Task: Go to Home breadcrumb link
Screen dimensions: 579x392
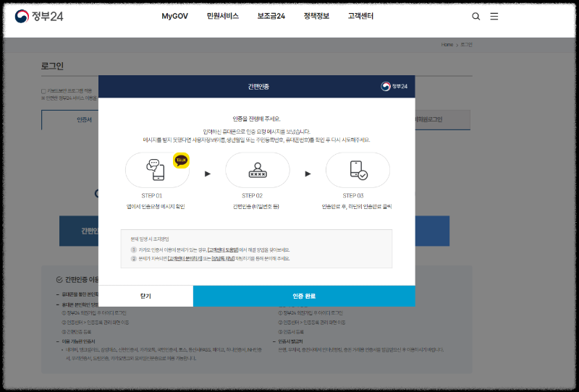Action: click(x=447, y=45)
